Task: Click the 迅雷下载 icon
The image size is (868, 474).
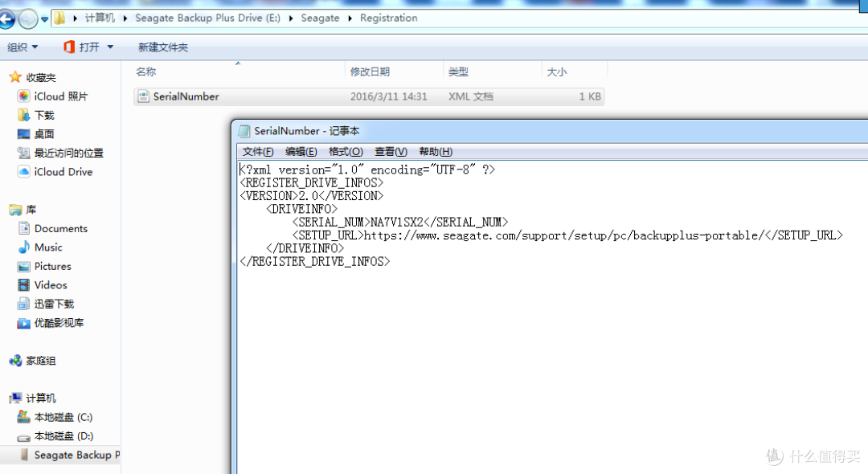Action: coord(23,304)
